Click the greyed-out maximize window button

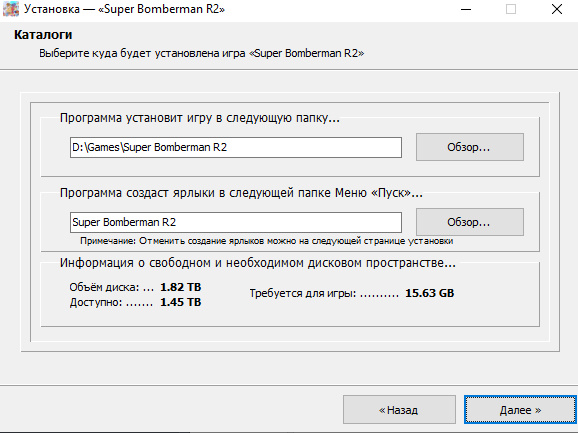coord(511,9)
